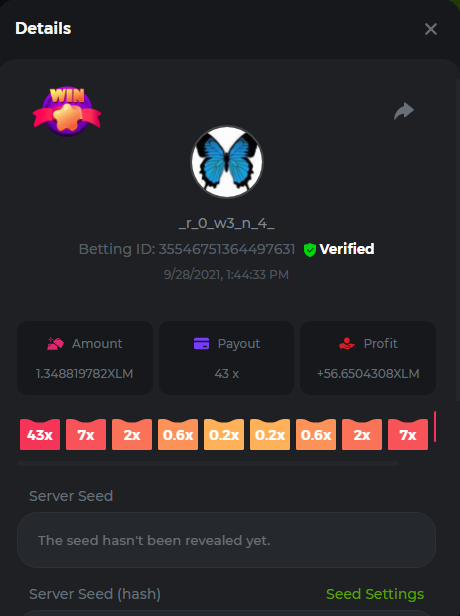This screenshot has height=616, width=460.
Task: Click the Server Seed field
Action: click(x=227, y=540)
